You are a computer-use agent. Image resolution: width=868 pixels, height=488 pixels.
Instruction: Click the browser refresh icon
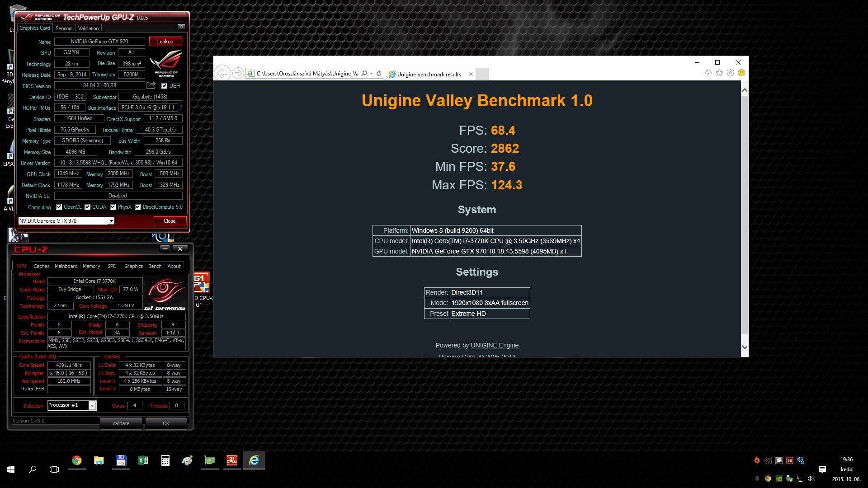[379, 73]
